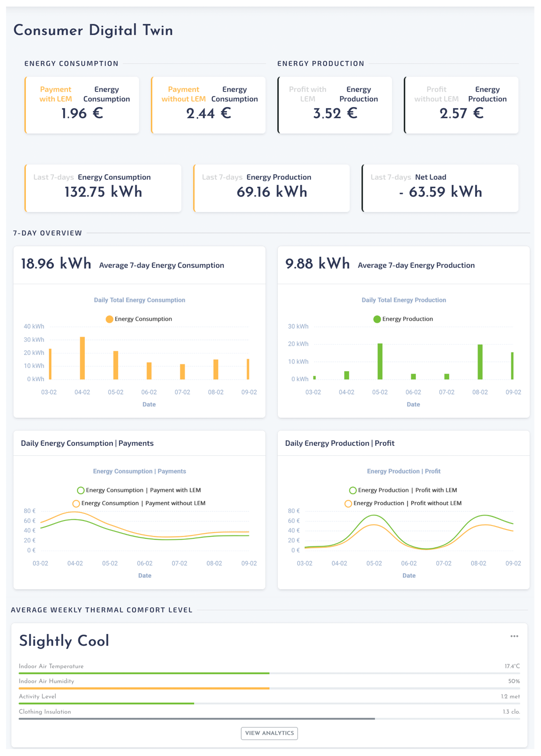Click the View Analytics button
541x756 pixels.
(269, 733)
